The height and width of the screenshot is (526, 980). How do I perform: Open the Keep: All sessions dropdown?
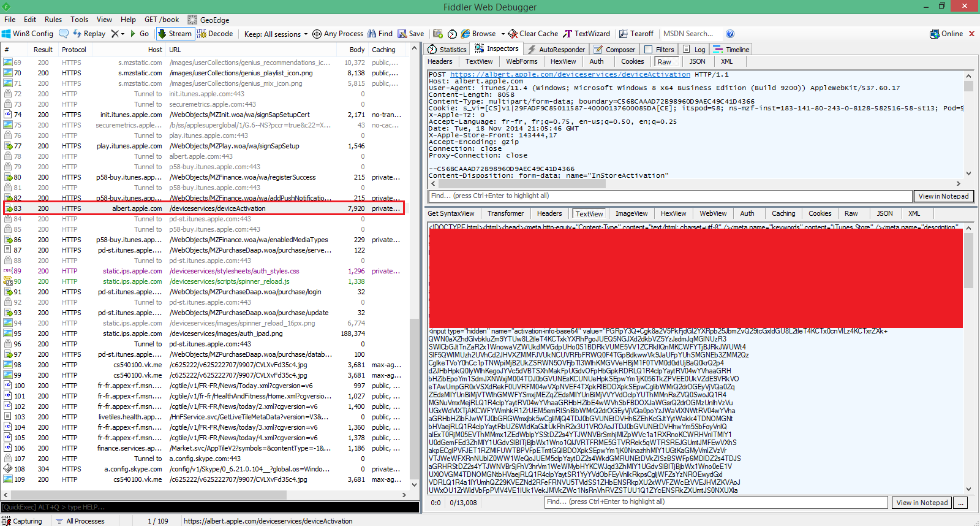pos(276,34)
